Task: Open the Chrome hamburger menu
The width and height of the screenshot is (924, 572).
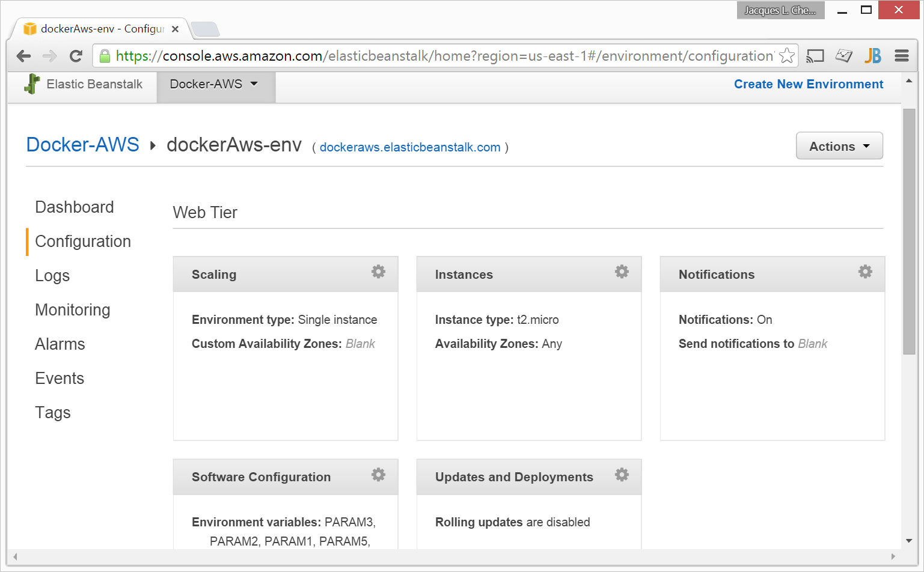Action: tap(901, 56)
